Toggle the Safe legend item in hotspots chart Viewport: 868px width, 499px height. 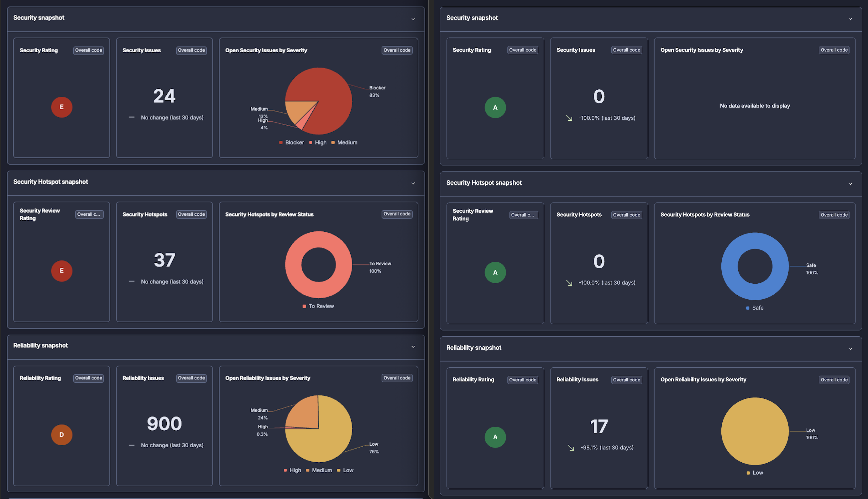coord(755,308)
